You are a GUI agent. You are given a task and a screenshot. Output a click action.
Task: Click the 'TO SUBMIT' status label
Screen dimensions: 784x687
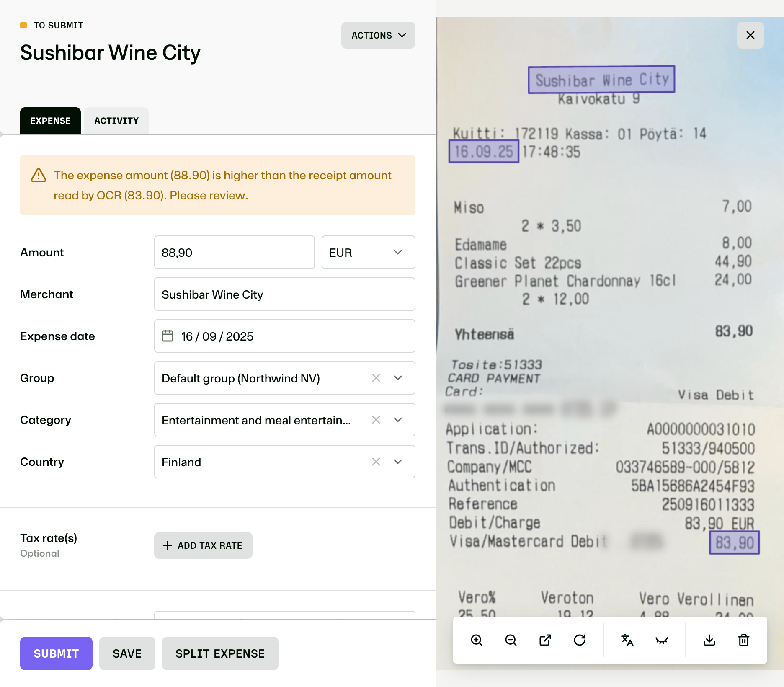point(59,25)
